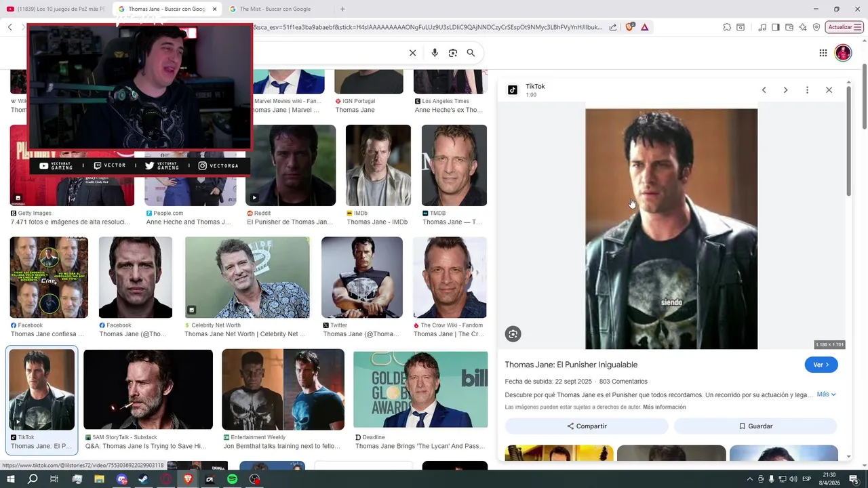Open Steam from the taskbar
This screenshot has height=488, width=868.
[x=143, y=479]
